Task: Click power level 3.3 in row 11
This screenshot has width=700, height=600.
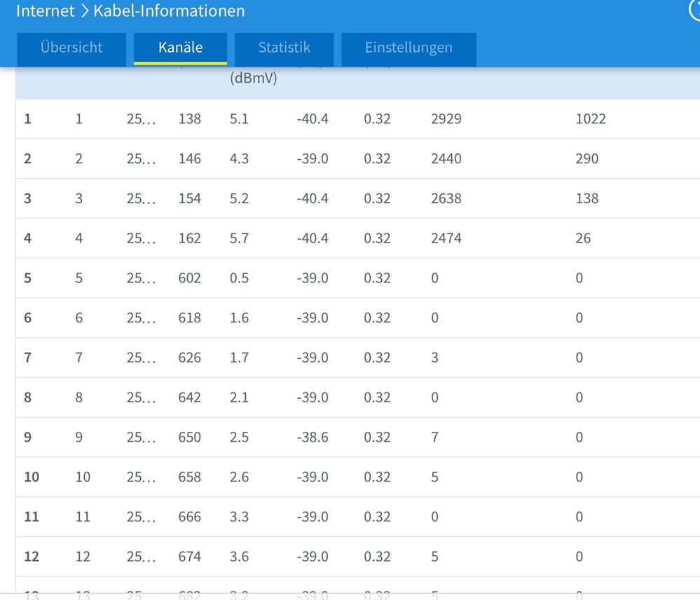Action: tap(239, 517)
